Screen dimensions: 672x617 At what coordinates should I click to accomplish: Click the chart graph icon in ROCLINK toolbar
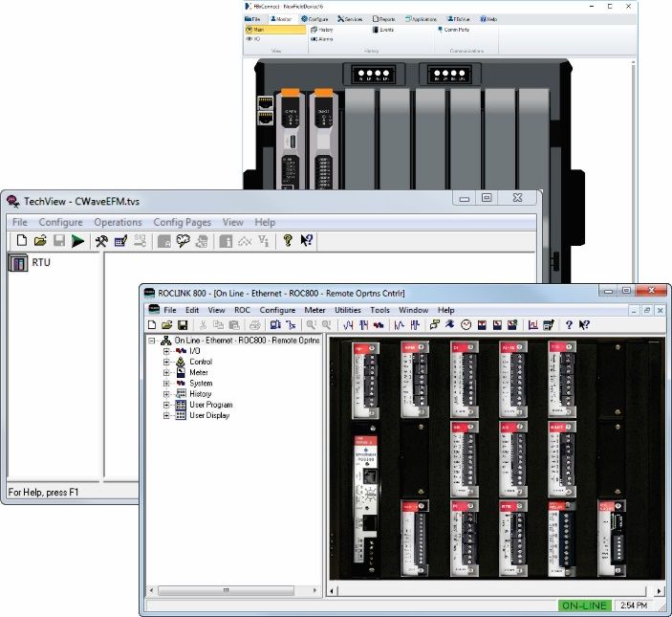coord(532,325)
